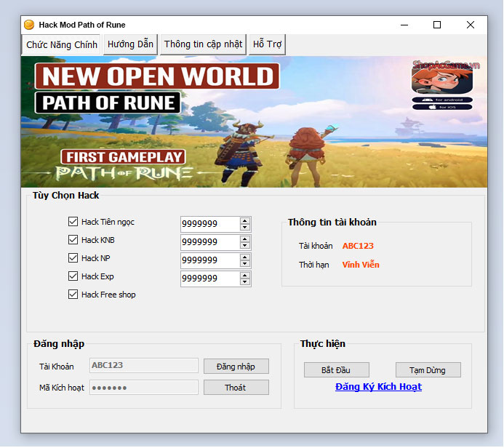504x448 pixels.
Task: Open Thông tin cập nhật tab
Action: [203, 44]
